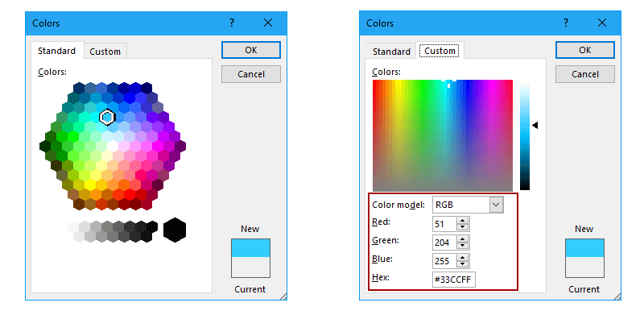Click the help question mark in left dialog
The height and width of the screenshot is (311, 644).
(232, 23)
